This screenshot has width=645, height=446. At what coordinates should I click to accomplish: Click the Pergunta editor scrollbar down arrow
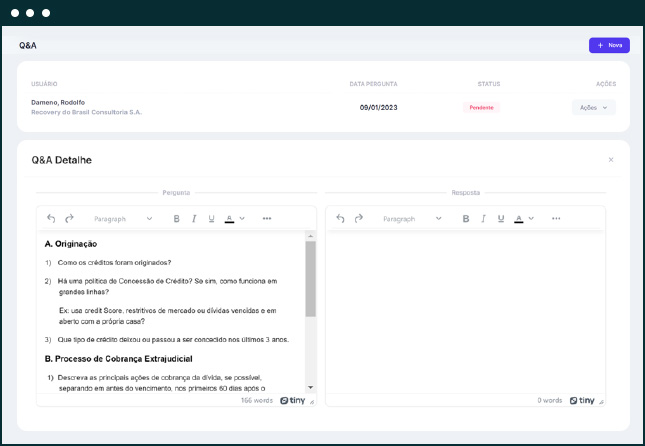[310, 387]
